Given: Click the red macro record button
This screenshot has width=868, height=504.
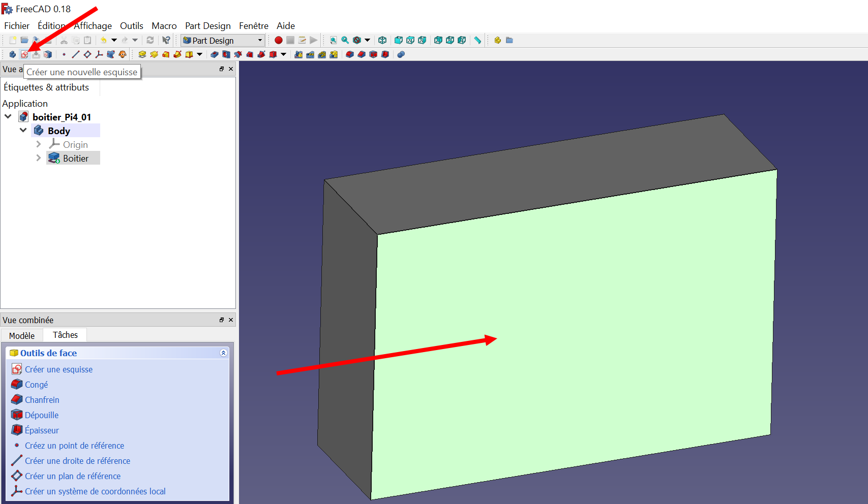Looking at the screenshot, I should 279,40.
